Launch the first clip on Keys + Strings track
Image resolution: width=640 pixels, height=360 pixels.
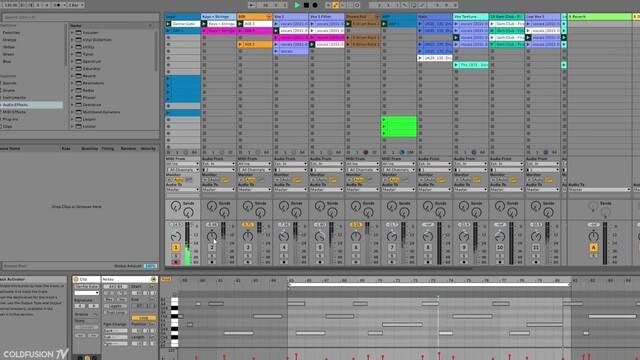coord(204,24)
